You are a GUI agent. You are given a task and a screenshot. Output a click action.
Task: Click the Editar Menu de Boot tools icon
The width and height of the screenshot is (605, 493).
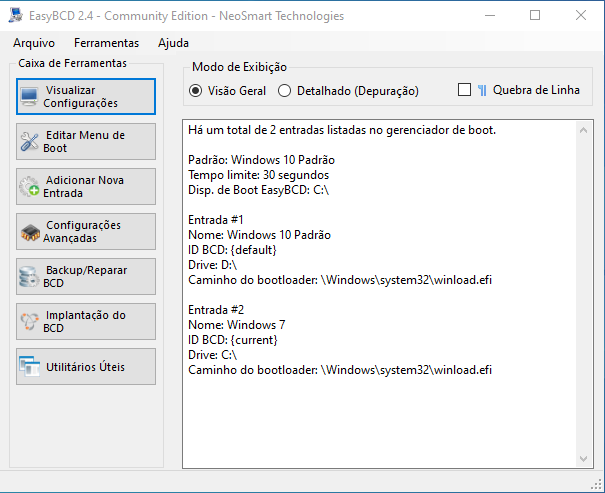pos(29,142)
